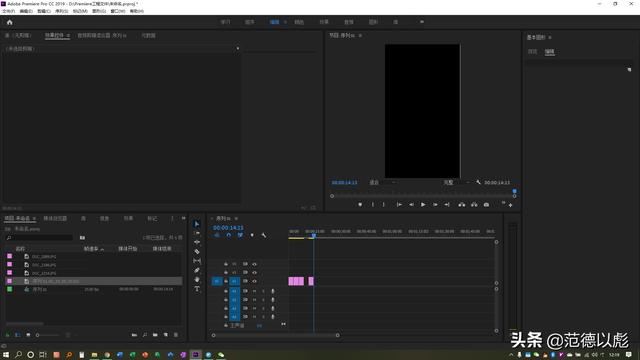Select the Selection tool arrow

[197, 224]
